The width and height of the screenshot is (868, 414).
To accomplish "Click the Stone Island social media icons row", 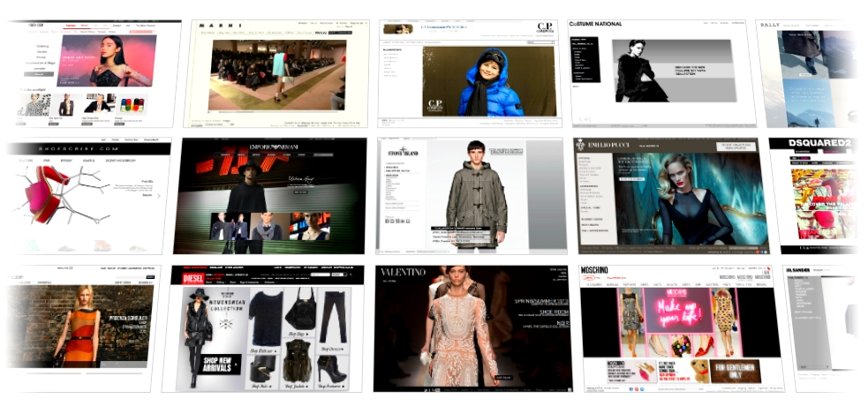I will coord(397,221).
